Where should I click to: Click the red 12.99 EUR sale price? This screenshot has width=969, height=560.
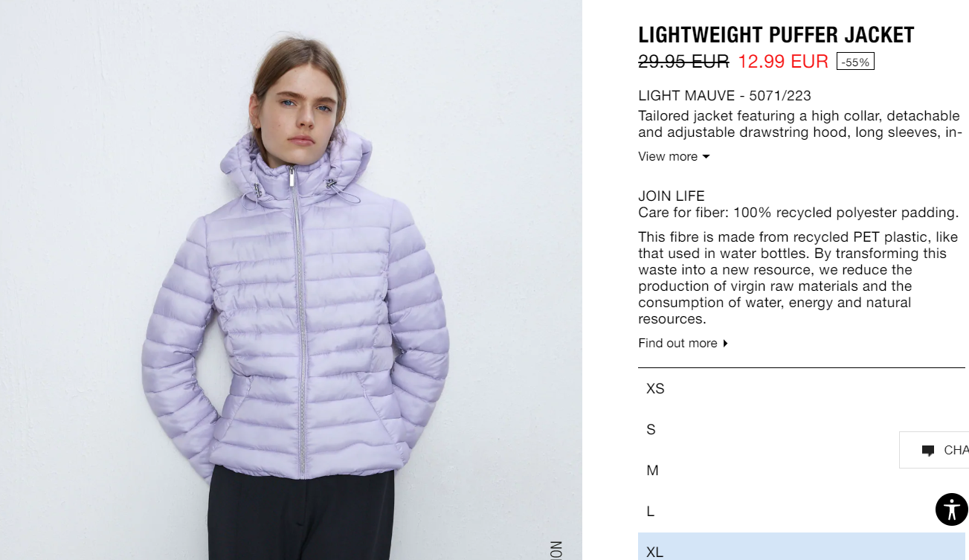783,62
